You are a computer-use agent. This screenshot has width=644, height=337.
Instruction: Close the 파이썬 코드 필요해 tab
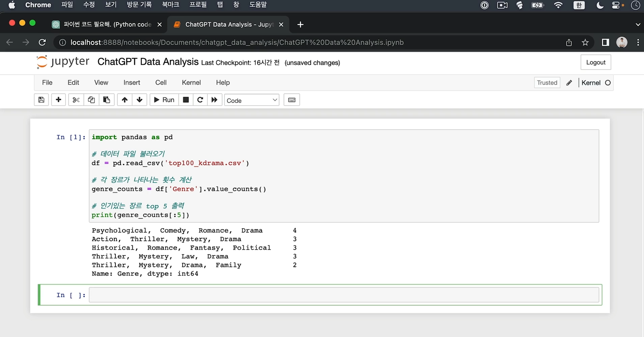tap(160, 24)
